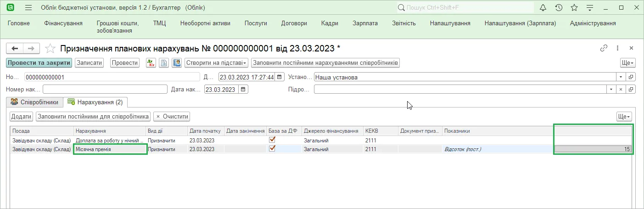Click the Очистити button
This screenshot has height=209, width=644.
(172, 117)
